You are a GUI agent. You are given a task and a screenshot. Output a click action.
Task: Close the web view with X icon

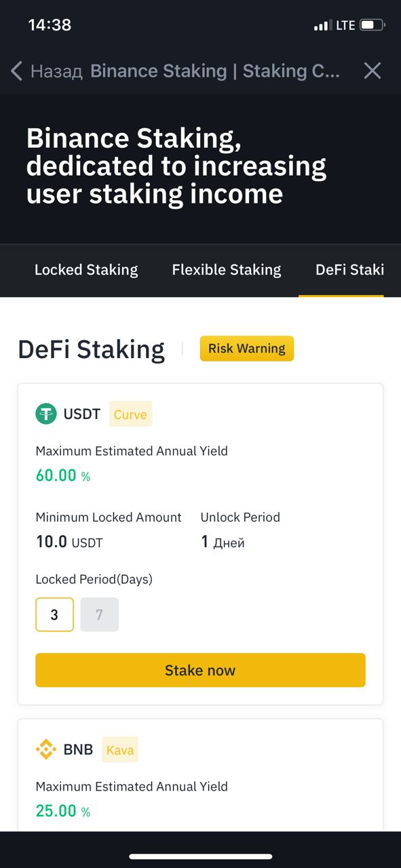pyautogui.click(x=373, y=71)
